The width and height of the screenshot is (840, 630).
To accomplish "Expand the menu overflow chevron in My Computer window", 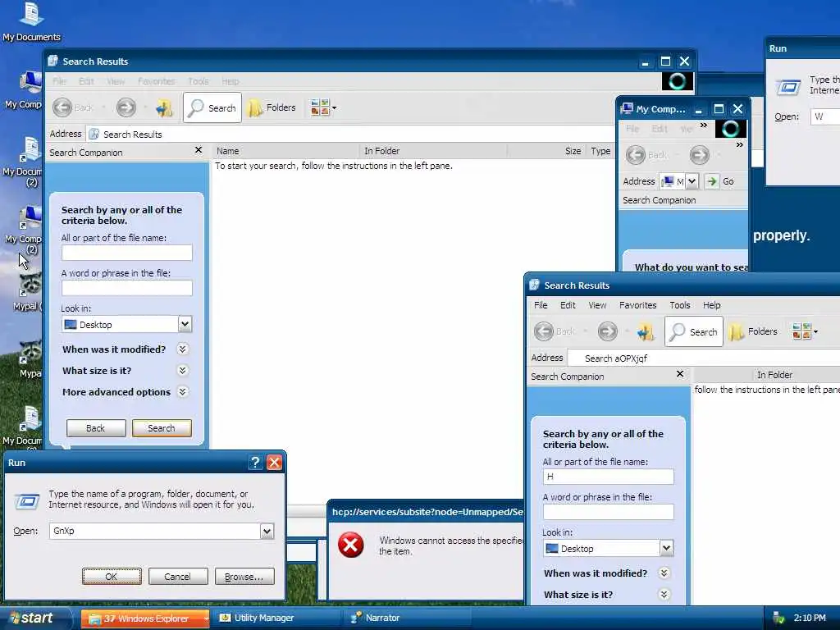I will tap(703, 126).
